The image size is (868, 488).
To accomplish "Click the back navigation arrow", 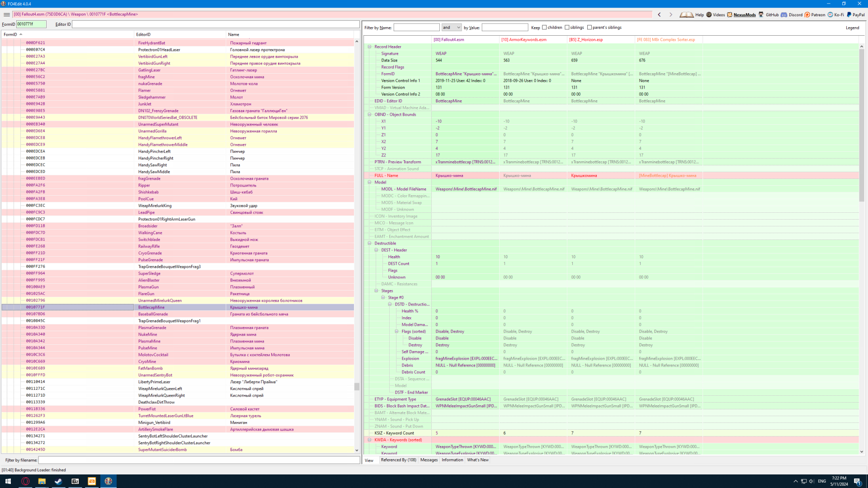I will (659, 14).
